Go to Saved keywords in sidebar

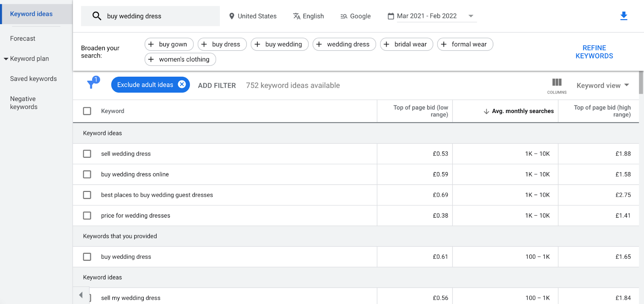point(33,79)
